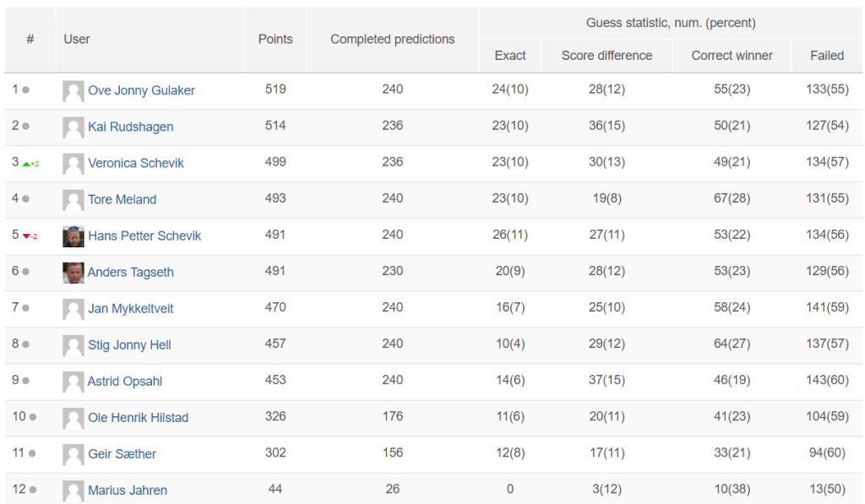Click Tore Meland's placeholder avatar
Viewport: 865px width, 504px height.
(x=73, y=200)
